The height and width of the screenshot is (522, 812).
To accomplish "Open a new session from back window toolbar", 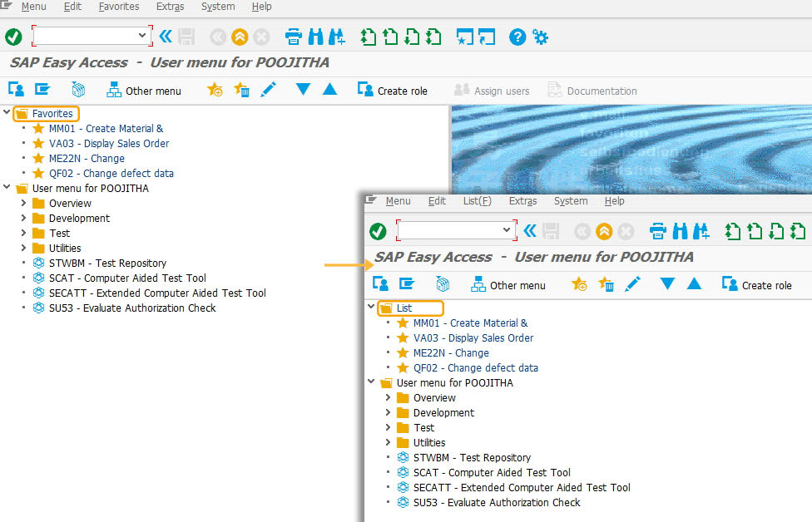I will coord(464,37).
